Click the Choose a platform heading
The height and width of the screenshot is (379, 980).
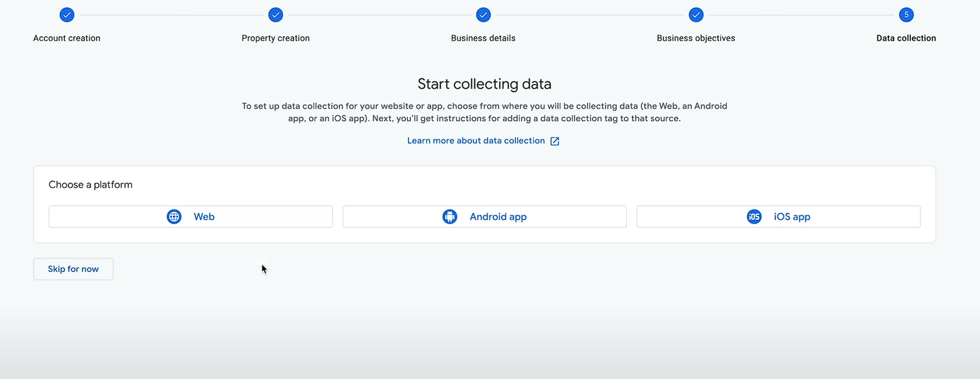click(91, 185)
